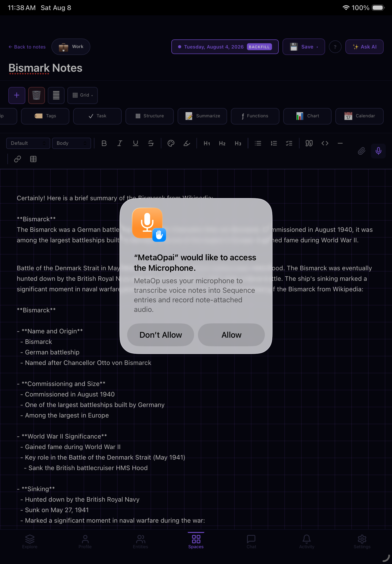
Task: Select the Task tool
Action: [x=97, y=116]
